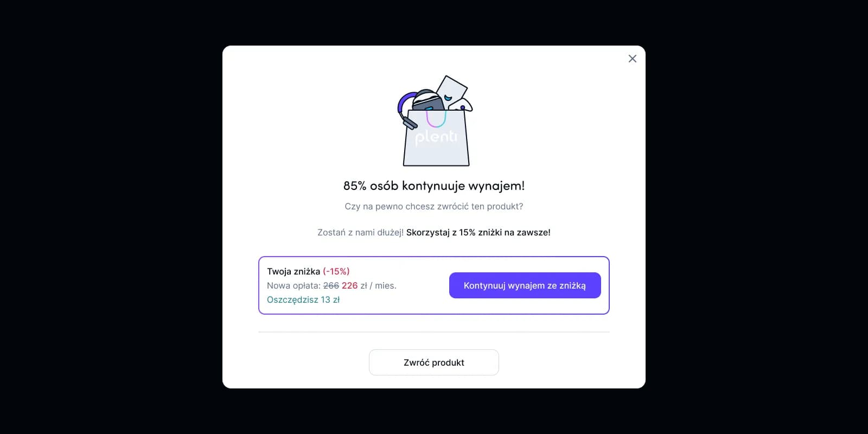The height and width of the screenshot is (434, 868).
Task: Click the Twoja zniżka label
Action: (x=293, y=271)
